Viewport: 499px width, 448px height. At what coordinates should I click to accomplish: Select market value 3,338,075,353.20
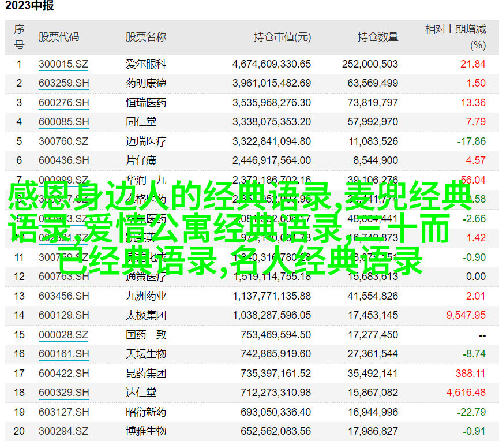[272, 122]
